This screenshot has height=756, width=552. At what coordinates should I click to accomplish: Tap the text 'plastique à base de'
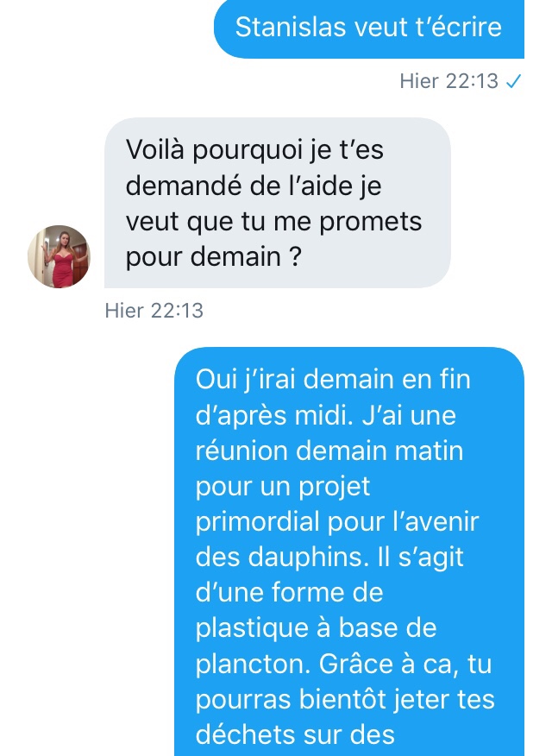tap(316, 629)
